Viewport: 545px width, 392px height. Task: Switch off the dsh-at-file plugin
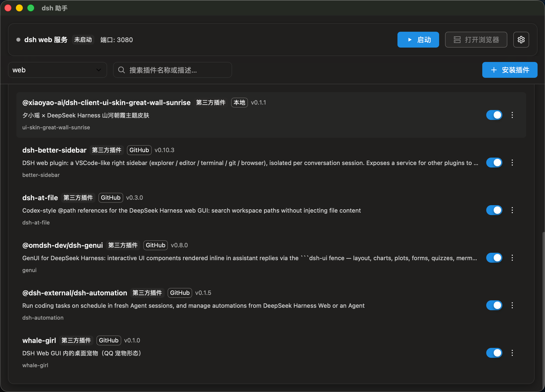(494, 210)
